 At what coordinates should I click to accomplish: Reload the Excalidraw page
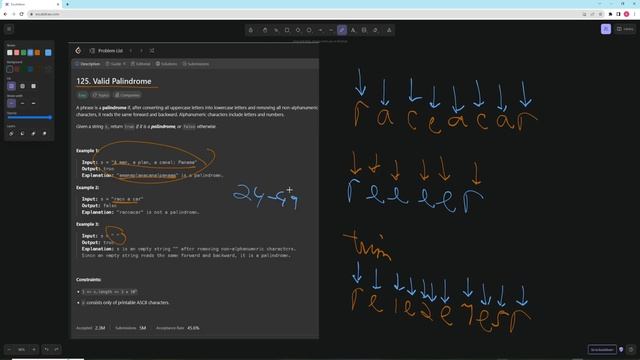(22, 14)
